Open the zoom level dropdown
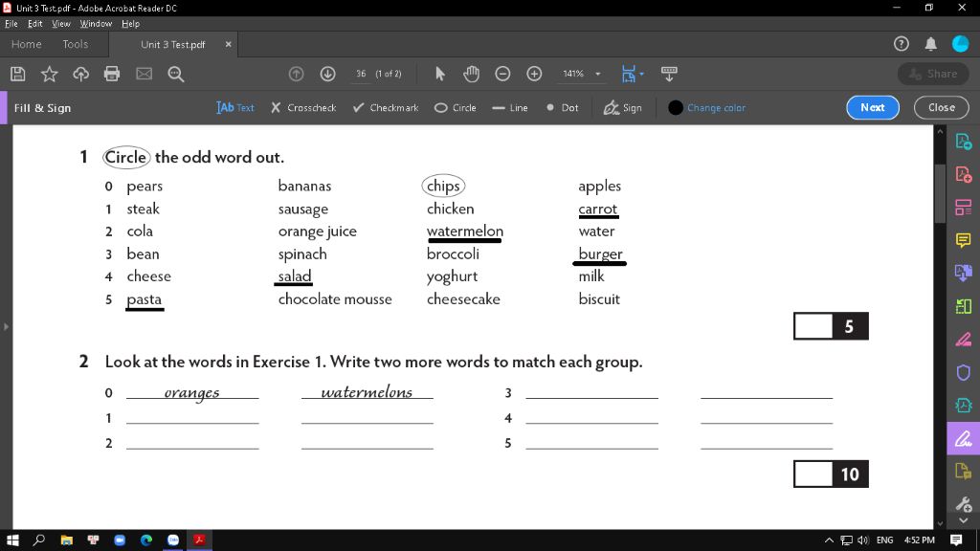980x551 pixels. coord(598,74)
